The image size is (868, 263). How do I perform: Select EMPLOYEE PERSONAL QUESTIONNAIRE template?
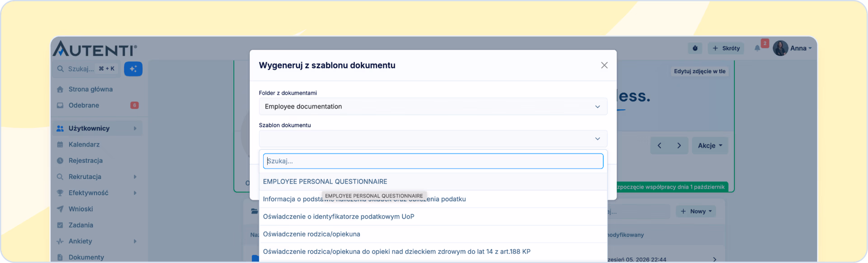point(433,182)
